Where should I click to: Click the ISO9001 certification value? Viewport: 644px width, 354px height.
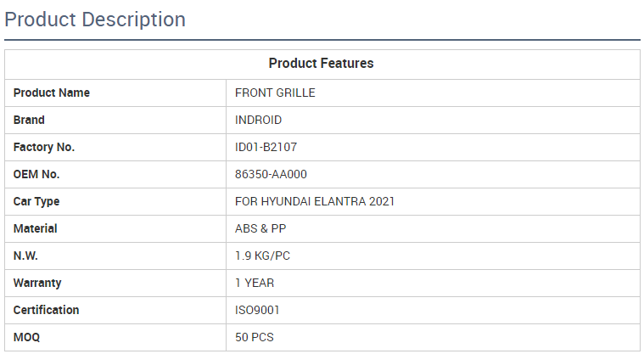(257, 310)
